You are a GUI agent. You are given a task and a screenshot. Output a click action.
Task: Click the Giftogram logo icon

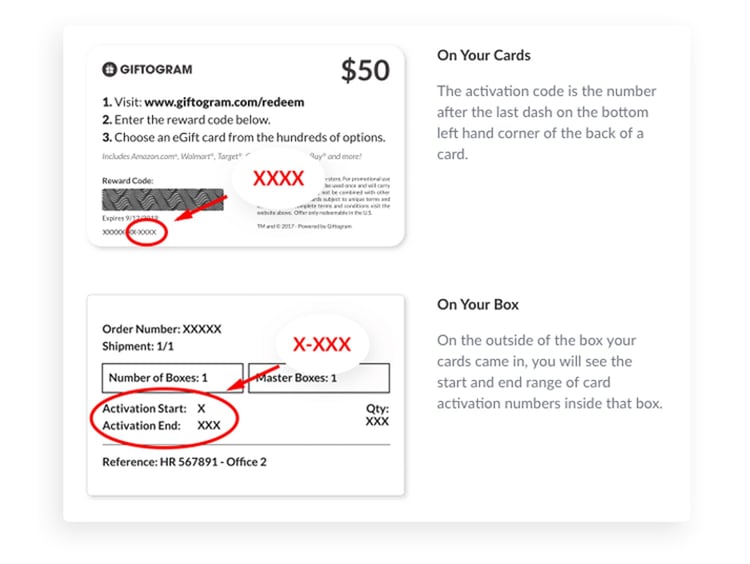tap(109, 69)
